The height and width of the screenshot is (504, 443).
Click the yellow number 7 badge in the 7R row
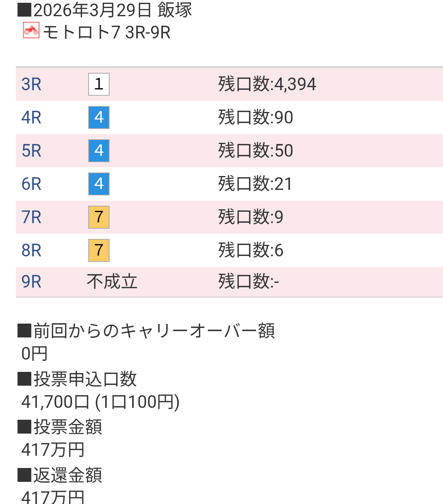pyautogui.click(x=99, y=217)
